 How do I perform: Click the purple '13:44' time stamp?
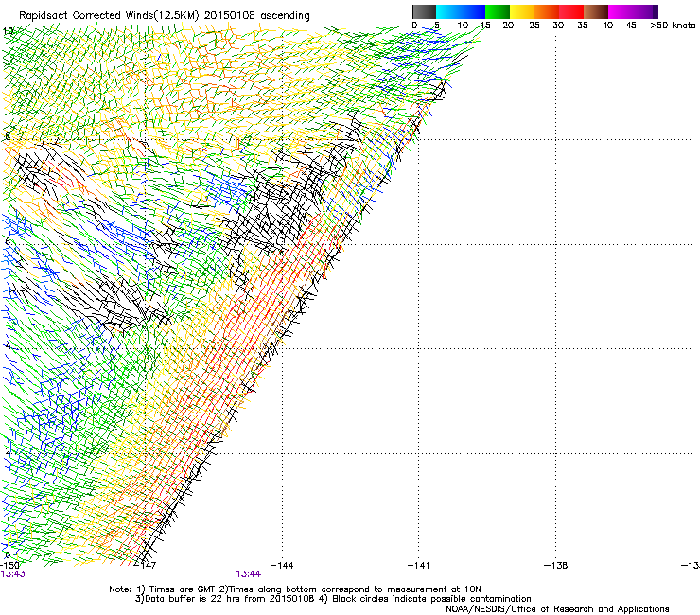point(248,574)
